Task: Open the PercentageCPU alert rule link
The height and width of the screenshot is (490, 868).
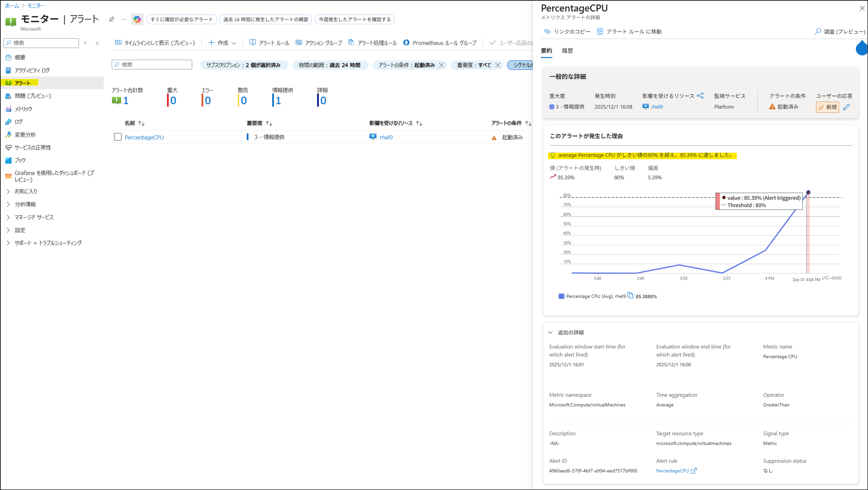Action: [x=672, y=471]
